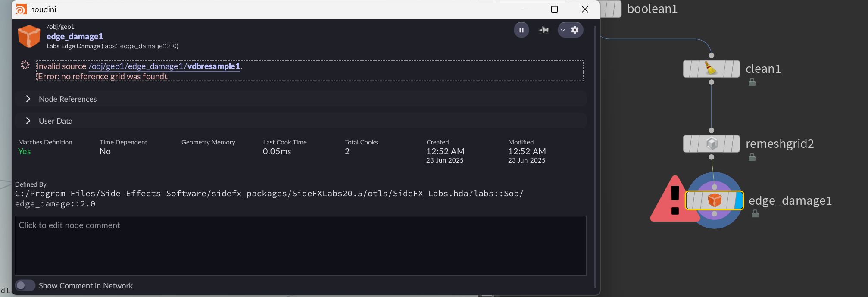
Task: Maximize the houdini info window
Action: [554, 9]
